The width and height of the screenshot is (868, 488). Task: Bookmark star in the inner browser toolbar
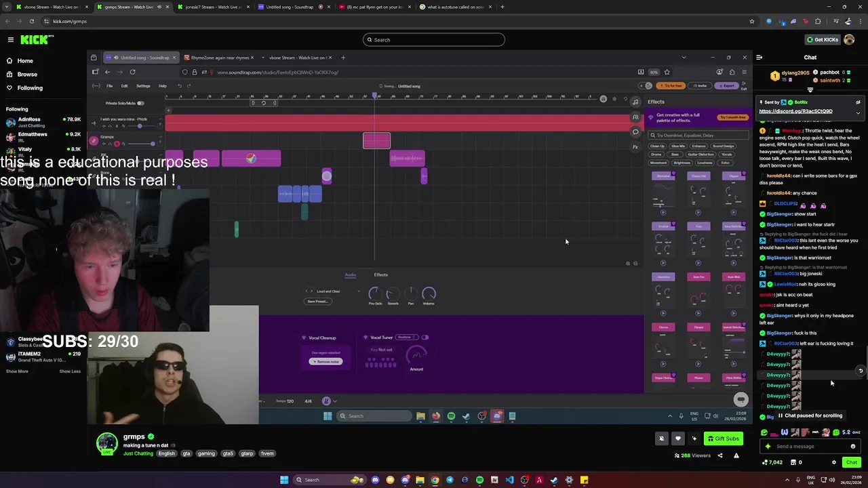tap(667, 73)
